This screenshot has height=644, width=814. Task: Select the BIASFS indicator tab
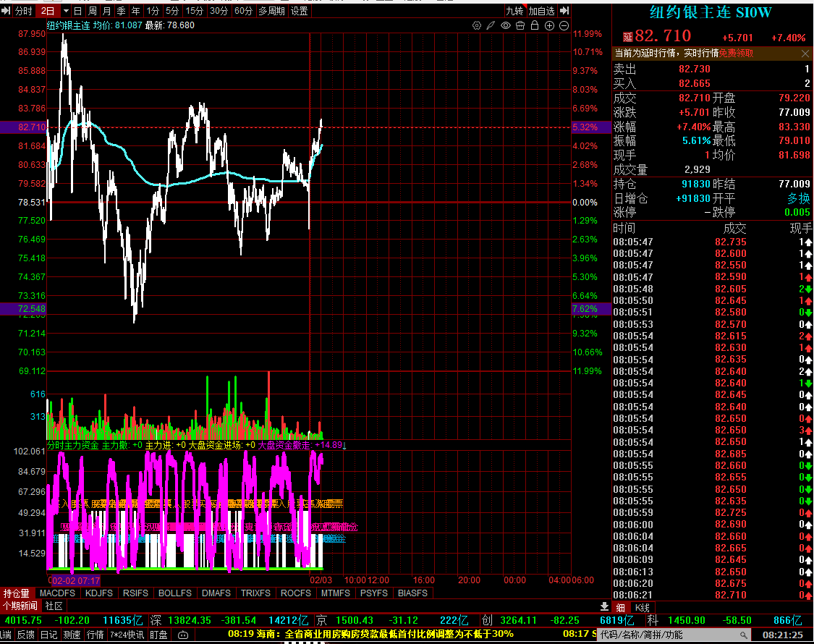(412, 593)
